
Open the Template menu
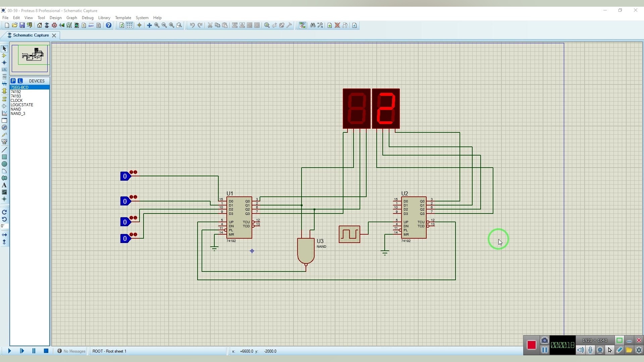[x=123, y=18]
